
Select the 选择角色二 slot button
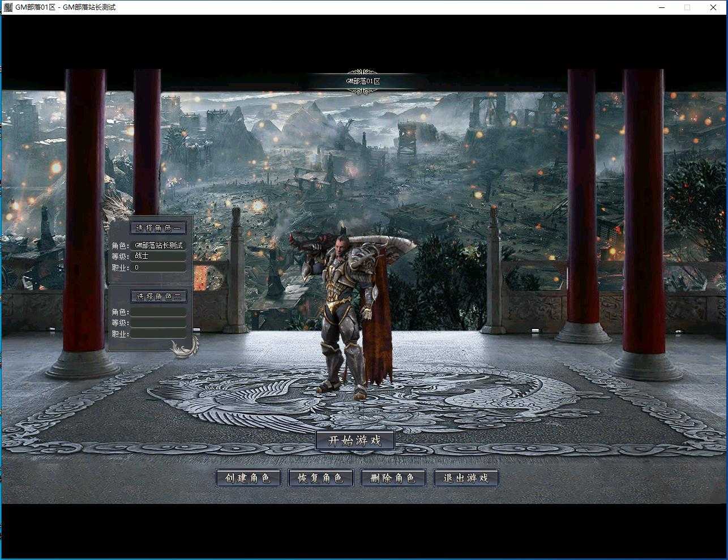[x=159, y=297]
